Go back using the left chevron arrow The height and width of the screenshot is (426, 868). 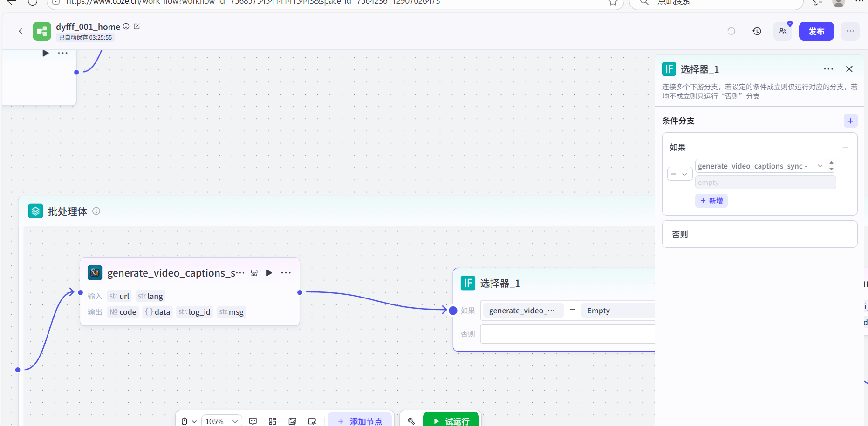[x=21, y=31]
